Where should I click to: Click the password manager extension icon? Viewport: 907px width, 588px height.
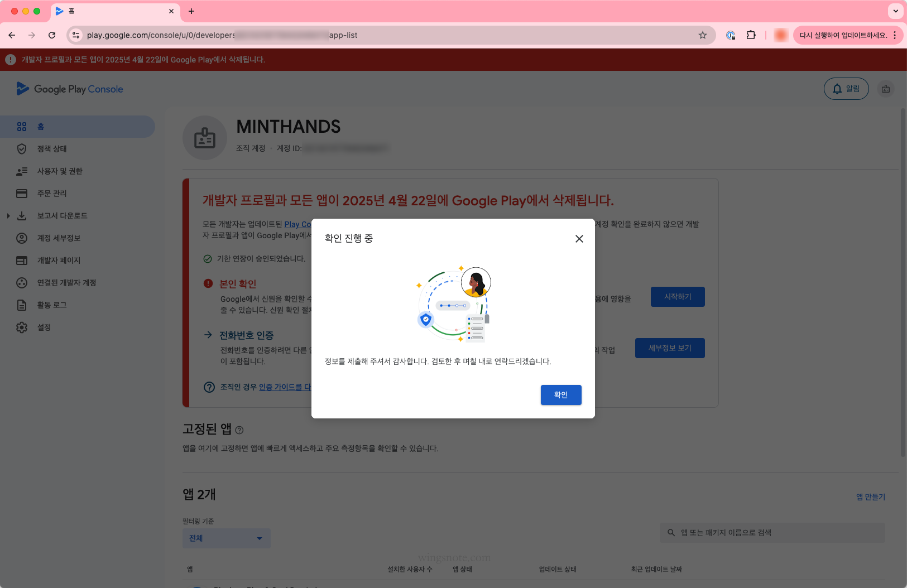731,35
